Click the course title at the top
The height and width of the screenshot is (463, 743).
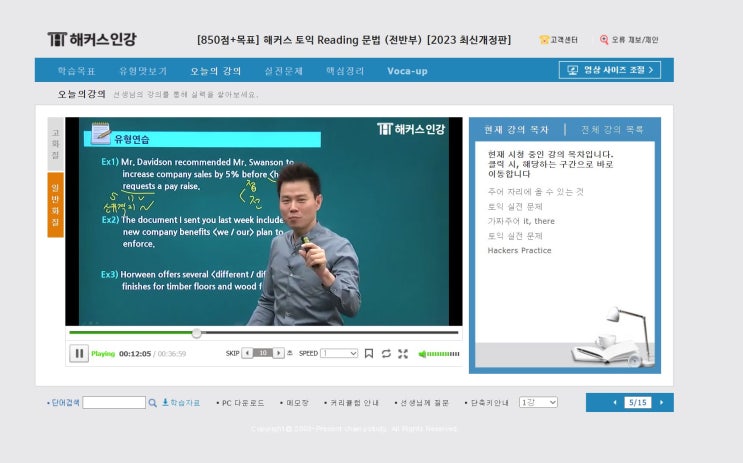354,40
